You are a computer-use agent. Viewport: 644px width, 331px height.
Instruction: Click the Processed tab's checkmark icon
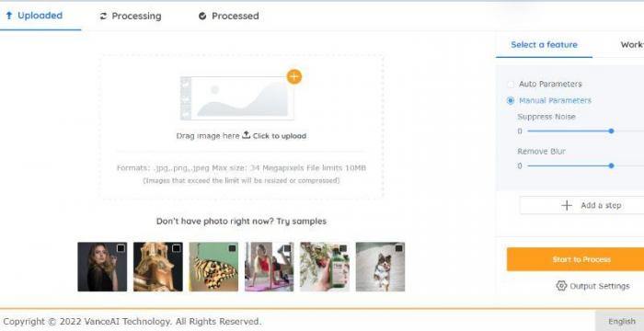(x=202, y=16)
